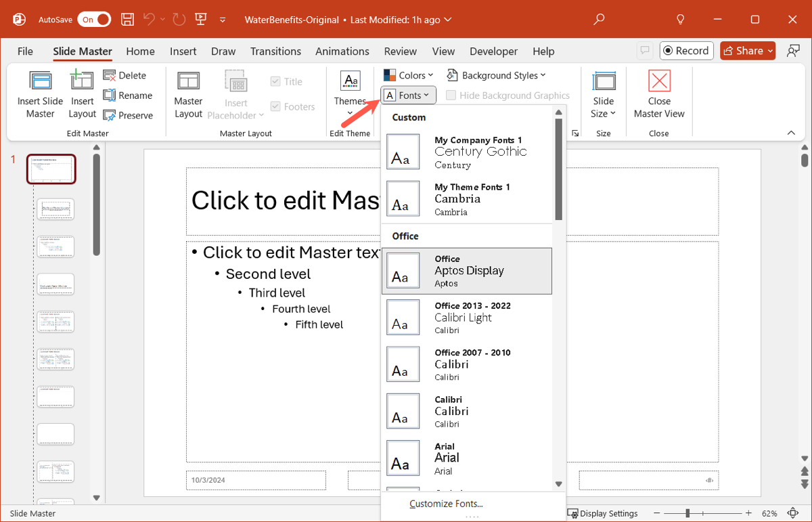Viewport: 812px width, 522px height.
Task: Select the Second level bullet text
Action: tap(268, 274)
